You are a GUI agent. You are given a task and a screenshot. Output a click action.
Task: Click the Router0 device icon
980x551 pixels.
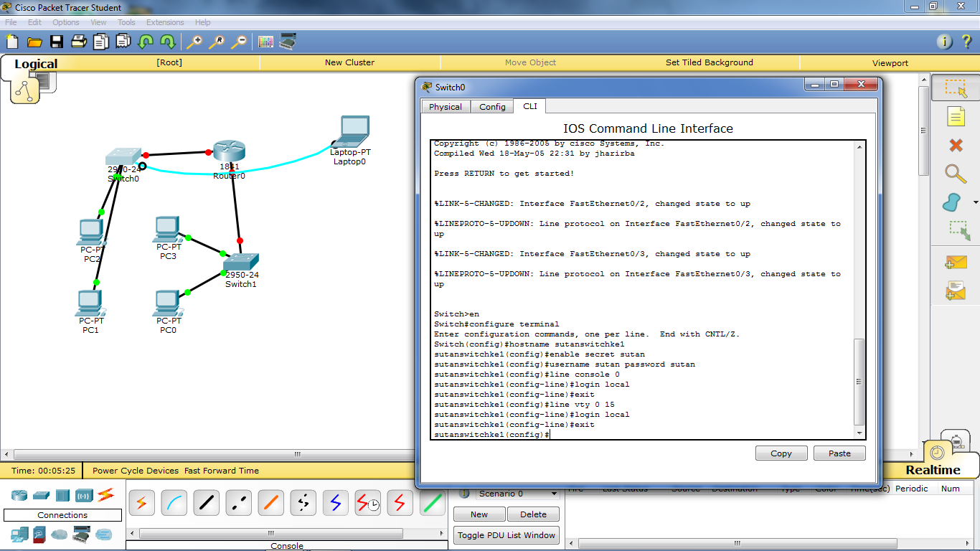[x=229, y=151]
